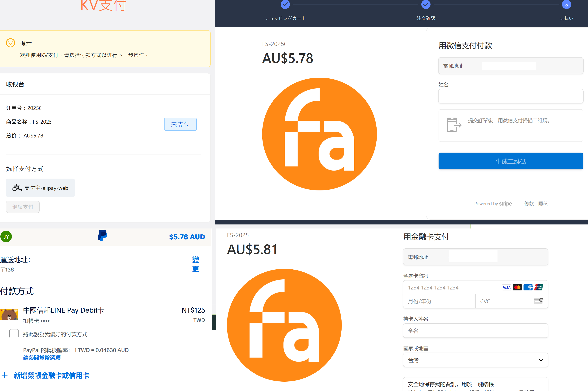Screen dimensions: 588x391
Task: Click the American Express icon
Action: pyautogui.click(x=528, y=288)
